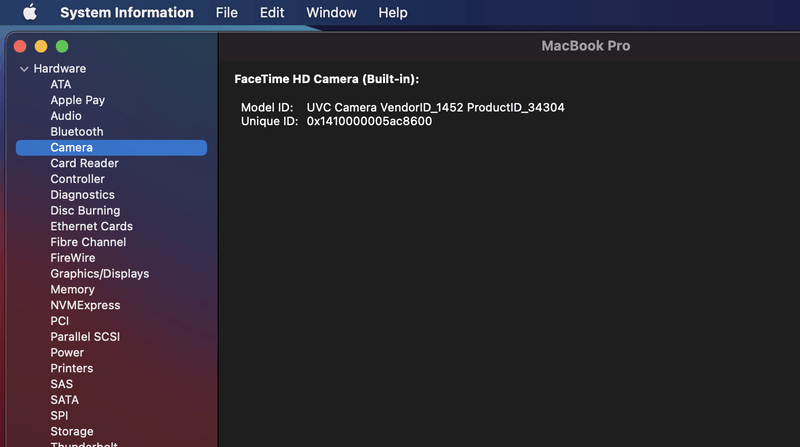
Task: Select Card Reader in the sidebar
Action: 84,163
